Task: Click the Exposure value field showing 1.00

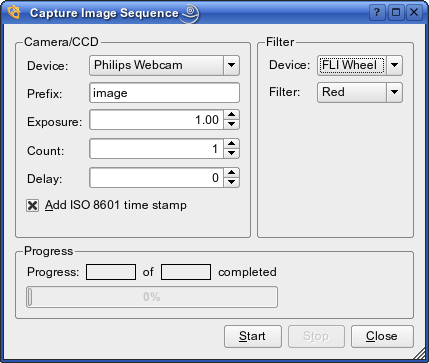Action: 157,120
